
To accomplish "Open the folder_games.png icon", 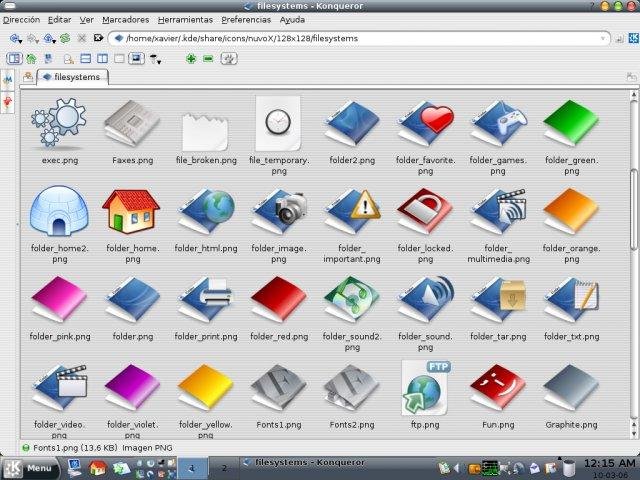I will pyautogui.click(x=497, y=123).
